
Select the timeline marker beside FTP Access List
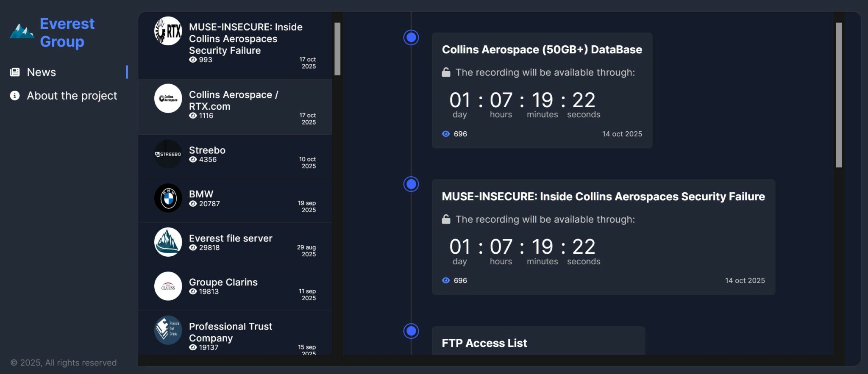point(411,331)
